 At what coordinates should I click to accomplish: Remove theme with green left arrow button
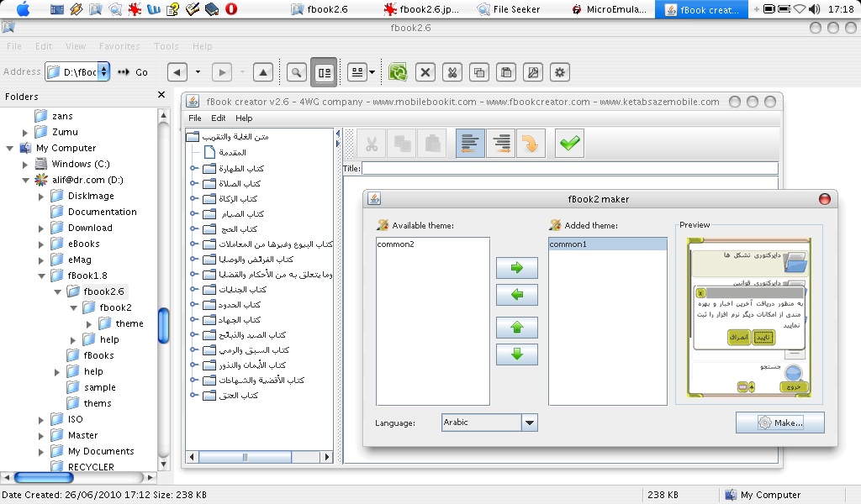pos(517,295)
